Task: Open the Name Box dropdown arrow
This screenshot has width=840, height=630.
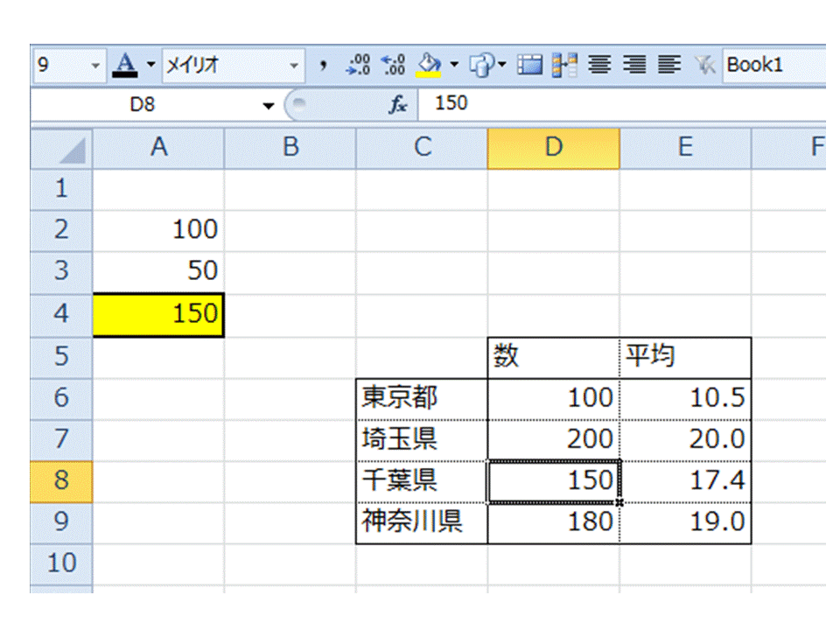Action: click(x=269, y=106)
